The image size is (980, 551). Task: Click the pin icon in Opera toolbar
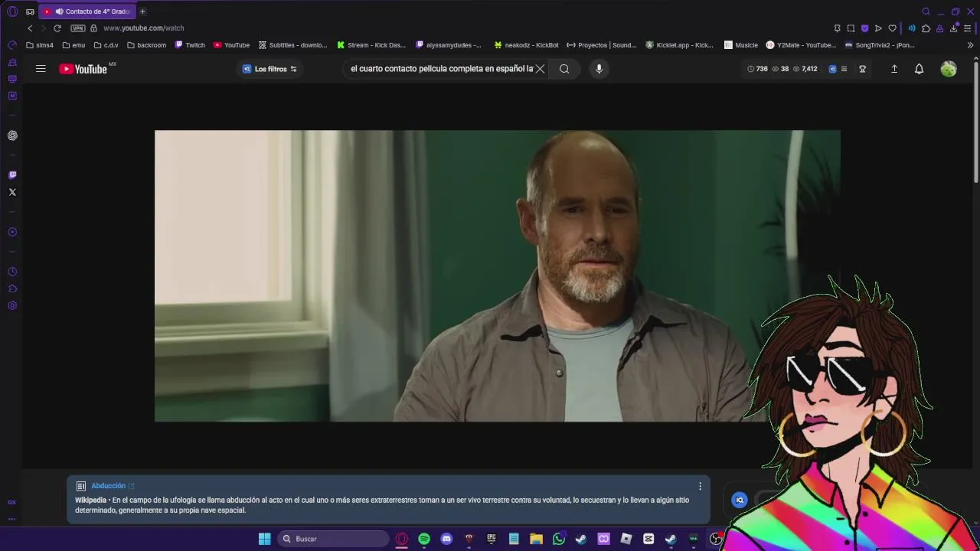point(837,28)
